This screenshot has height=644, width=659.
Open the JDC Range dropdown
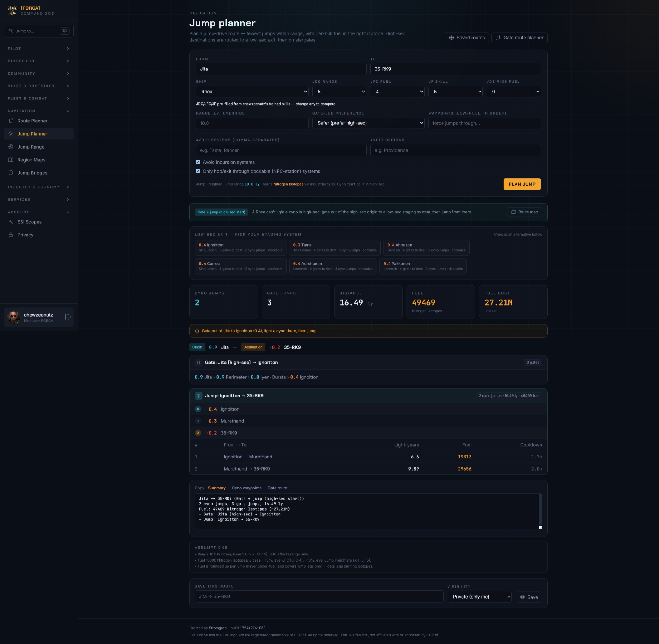339,92
